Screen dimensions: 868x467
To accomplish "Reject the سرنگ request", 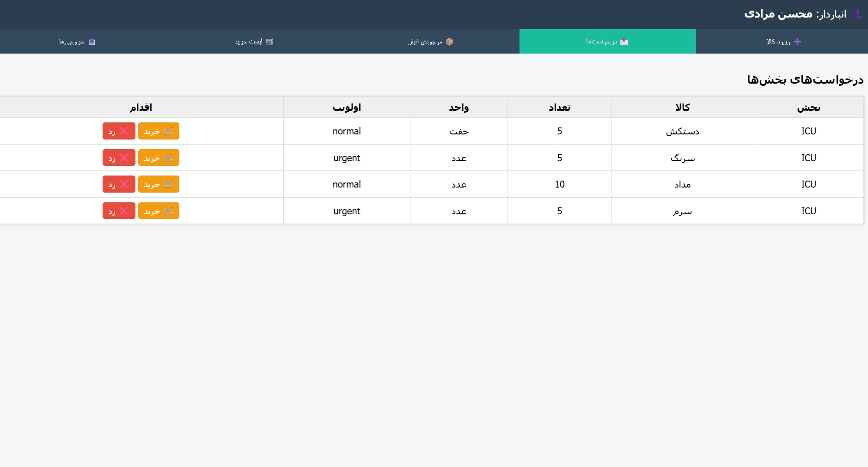I will [119, 158].
